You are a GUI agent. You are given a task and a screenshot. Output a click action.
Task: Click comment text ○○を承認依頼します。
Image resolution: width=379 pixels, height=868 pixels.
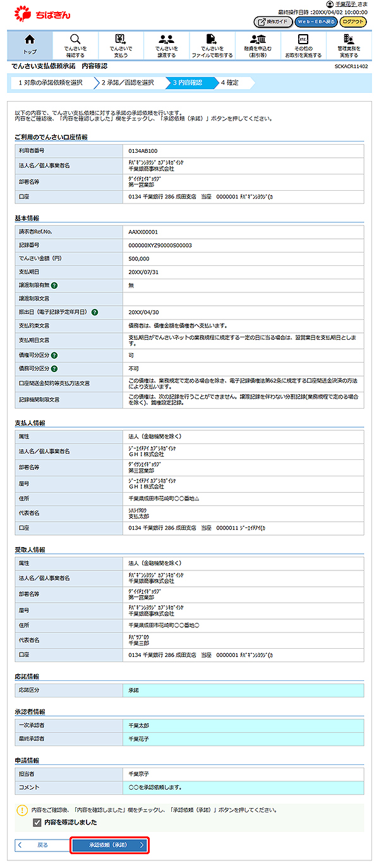tap(155, 787)
